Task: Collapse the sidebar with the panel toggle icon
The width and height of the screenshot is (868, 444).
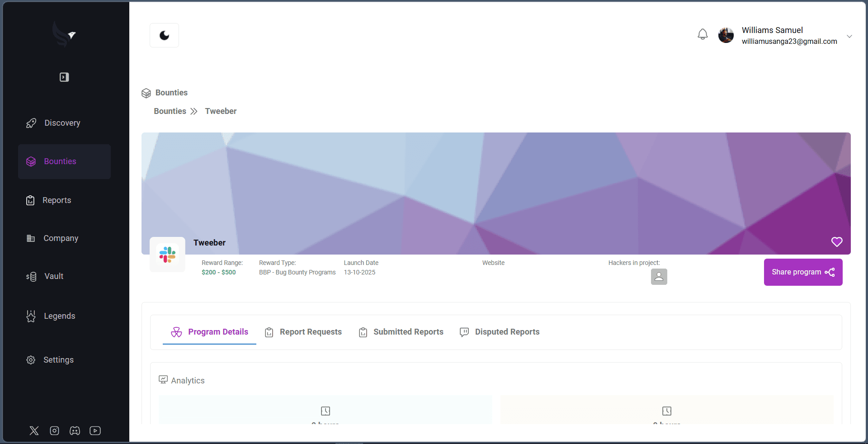Action: [64, 77]
